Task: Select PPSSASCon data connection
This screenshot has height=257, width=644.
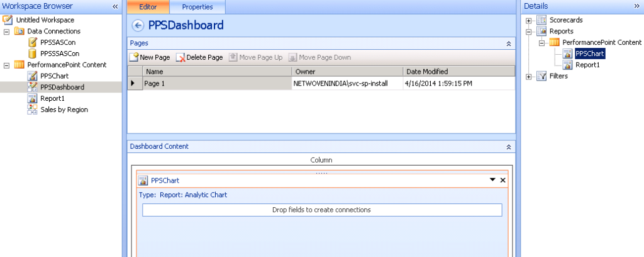Action: [58, 42]
